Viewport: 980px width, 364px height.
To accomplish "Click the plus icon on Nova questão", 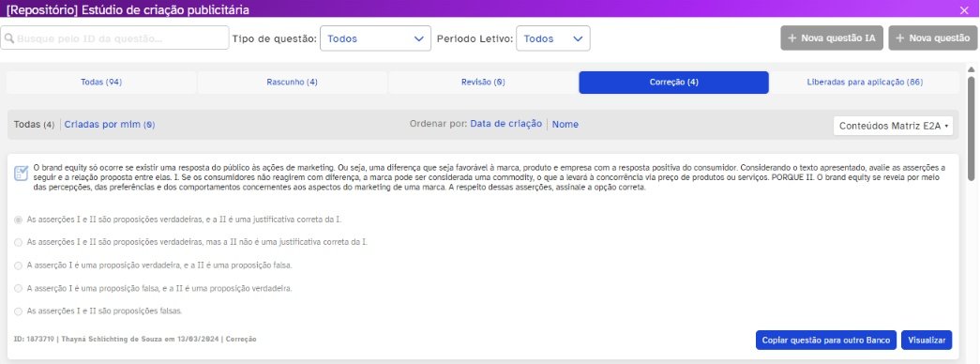I will (900, 38).
